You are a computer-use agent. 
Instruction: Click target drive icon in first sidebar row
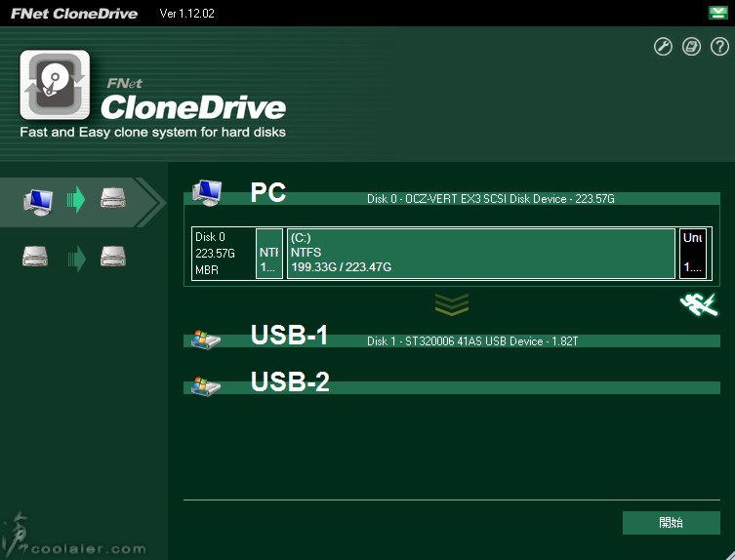pos(113,198)
